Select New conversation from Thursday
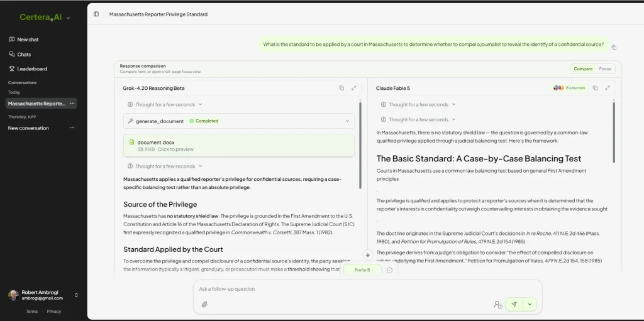This screenshot has height=321, width=644. coord(28,128)
